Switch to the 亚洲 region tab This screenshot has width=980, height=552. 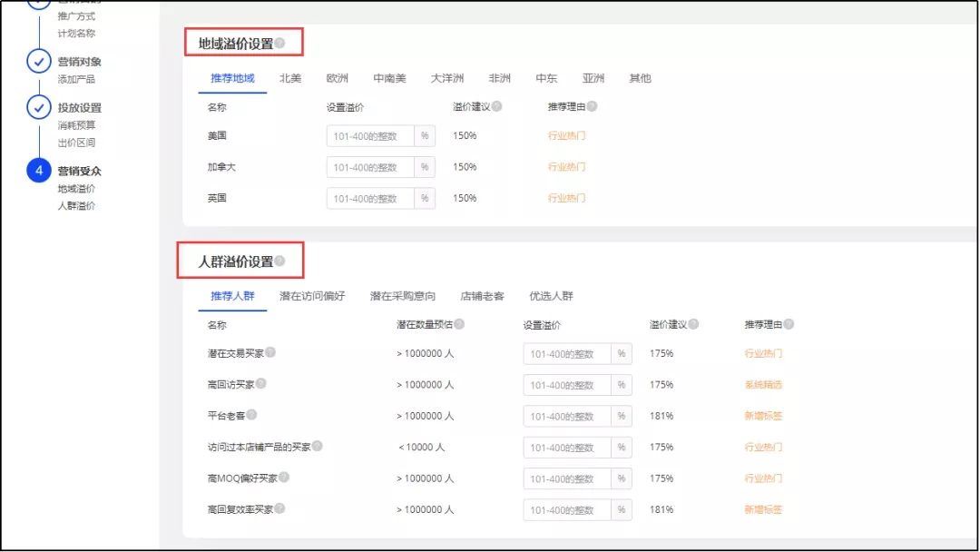coord(593,78)
